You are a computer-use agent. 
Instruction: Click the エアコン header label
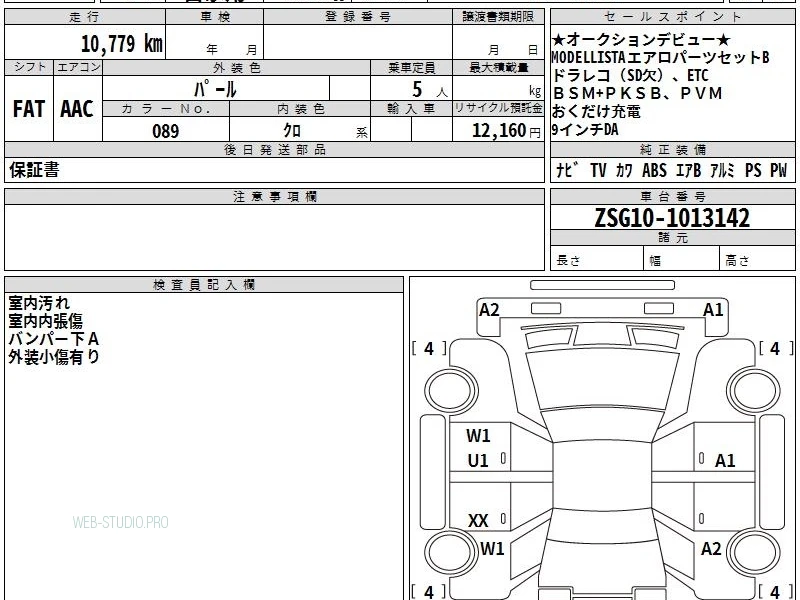pyautogui.click(x=78, y=67)
